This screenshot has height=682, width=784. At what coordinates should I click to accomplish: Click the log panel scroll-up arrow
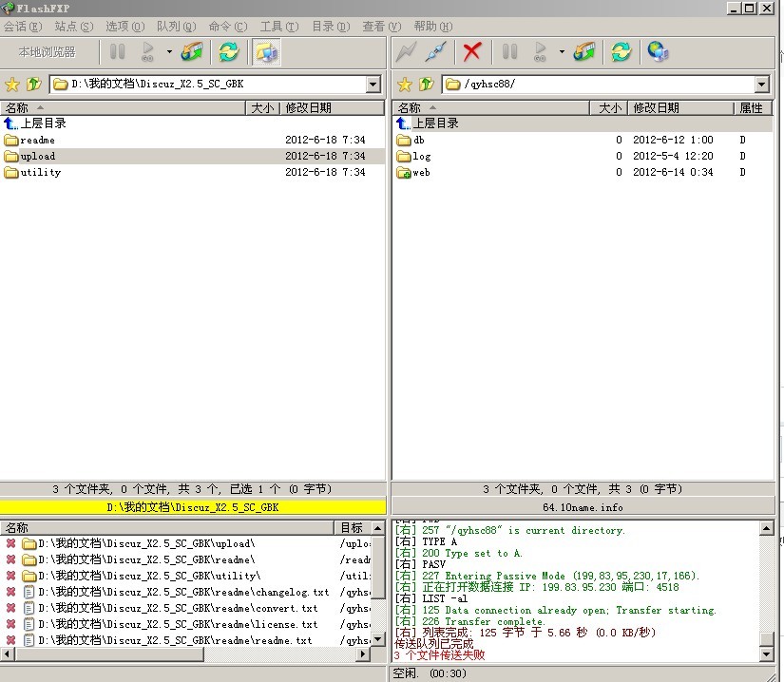pyautogui.click(x=767, y=527)
